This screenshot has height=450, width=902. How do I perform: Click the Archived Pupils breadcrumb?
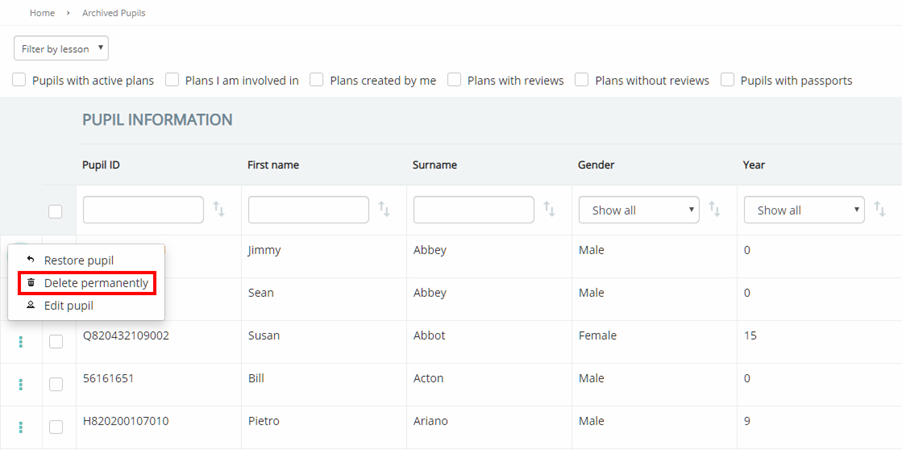click(114, 13)
